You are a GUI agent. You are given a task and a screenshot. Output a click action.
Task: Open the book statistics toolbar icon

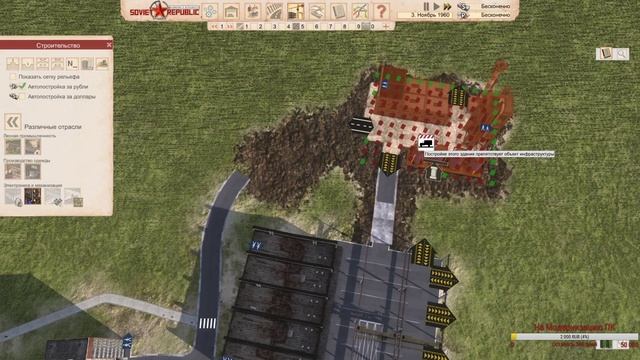[x=338, y=11]
